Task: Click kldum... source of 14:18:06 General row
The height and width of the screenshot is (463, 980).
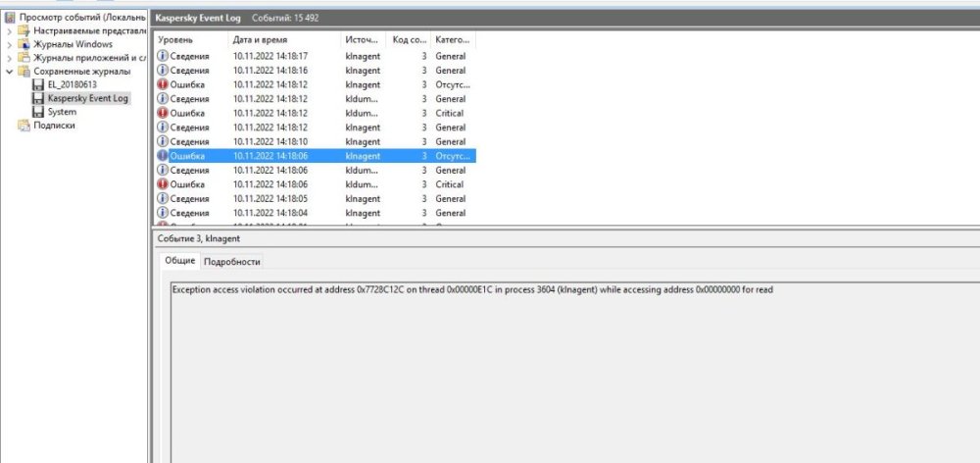Action: [x=363, y=170]
